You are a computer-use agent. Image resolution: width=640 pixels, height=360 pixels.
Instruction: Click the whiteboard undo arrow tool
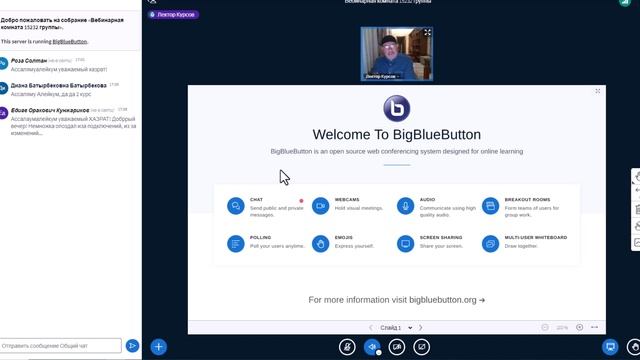637,191
